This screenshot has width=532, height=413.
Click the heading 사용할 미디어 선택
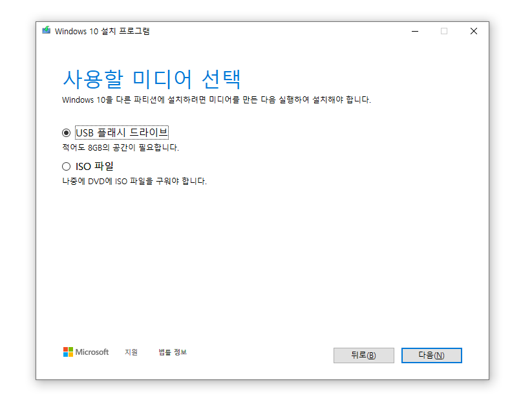(x=152, y=79)
